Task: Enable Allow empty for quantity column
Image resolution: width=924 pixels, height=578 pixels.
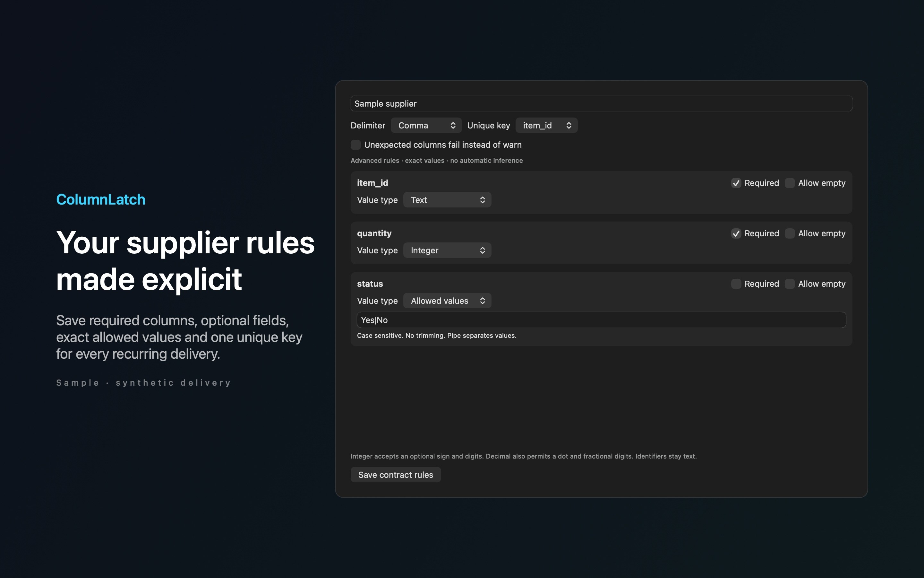Action: click(790, 233)
